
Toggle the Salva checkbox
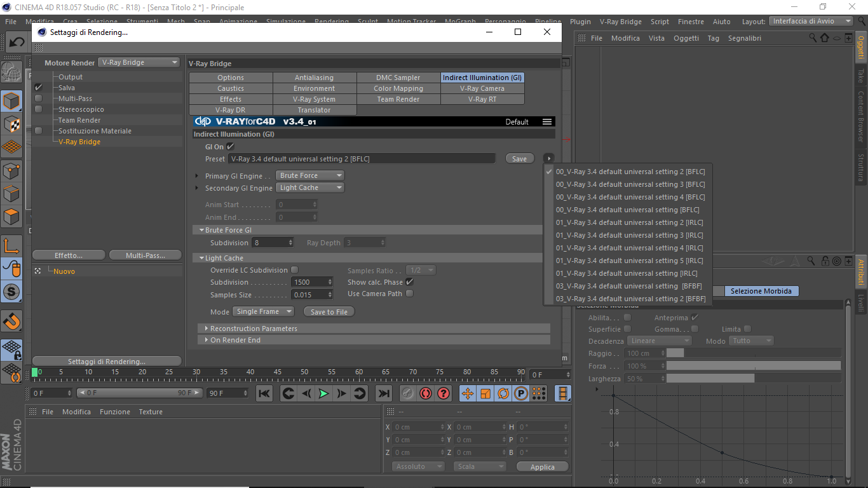39,88
